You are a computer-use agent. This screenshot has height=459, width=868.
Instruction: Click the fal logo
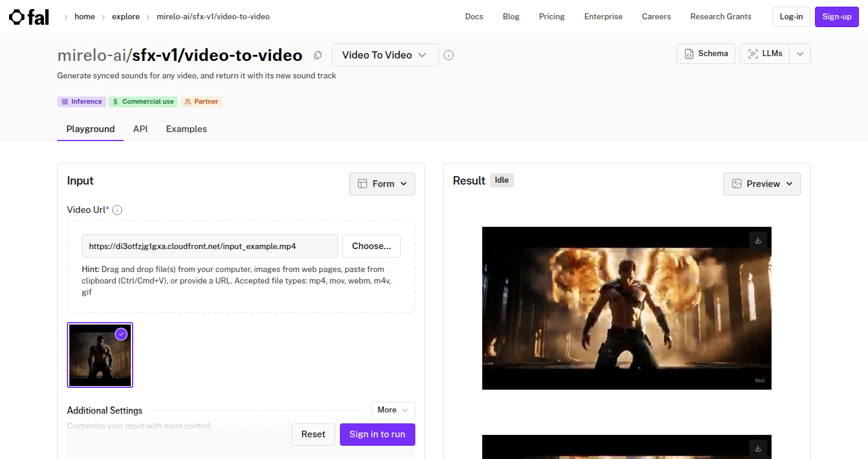29,17
